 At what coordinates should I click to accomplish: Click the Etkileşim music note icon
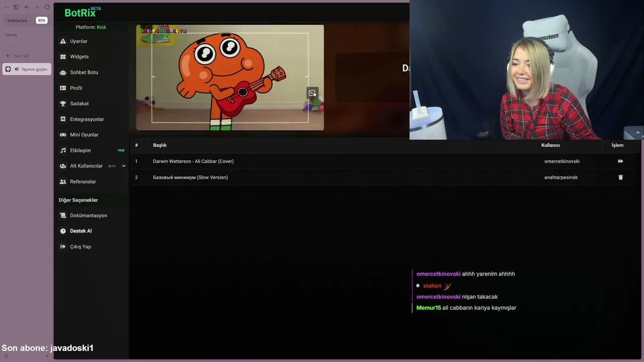coord(63,150)
